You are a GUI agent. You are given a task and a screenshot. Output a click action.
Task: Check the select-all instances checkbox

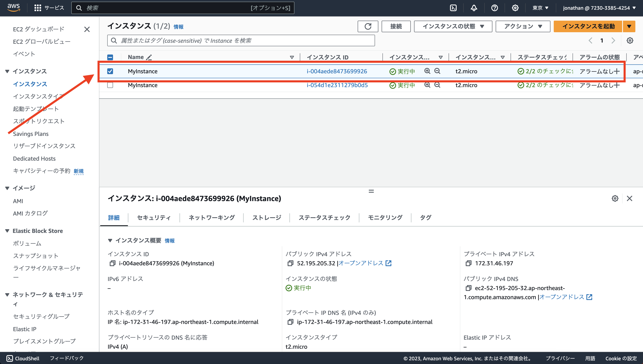tap(110, 57)
